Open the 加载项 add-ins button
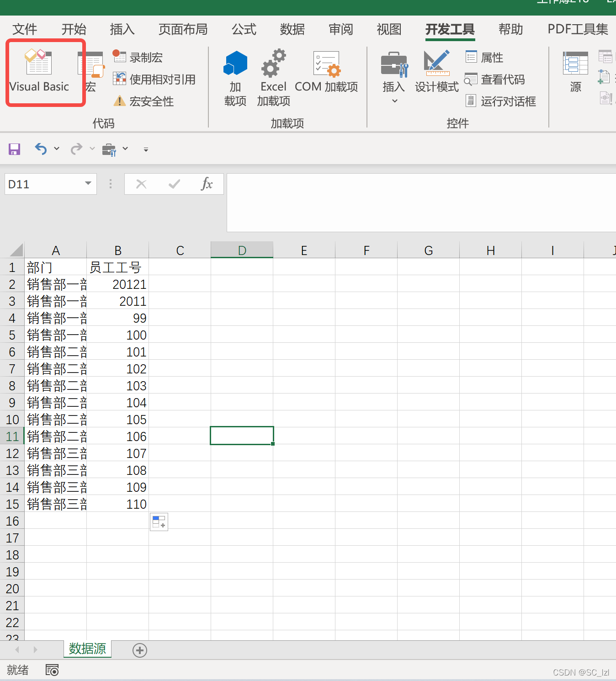The image size is (616, 681). (235, 79)
